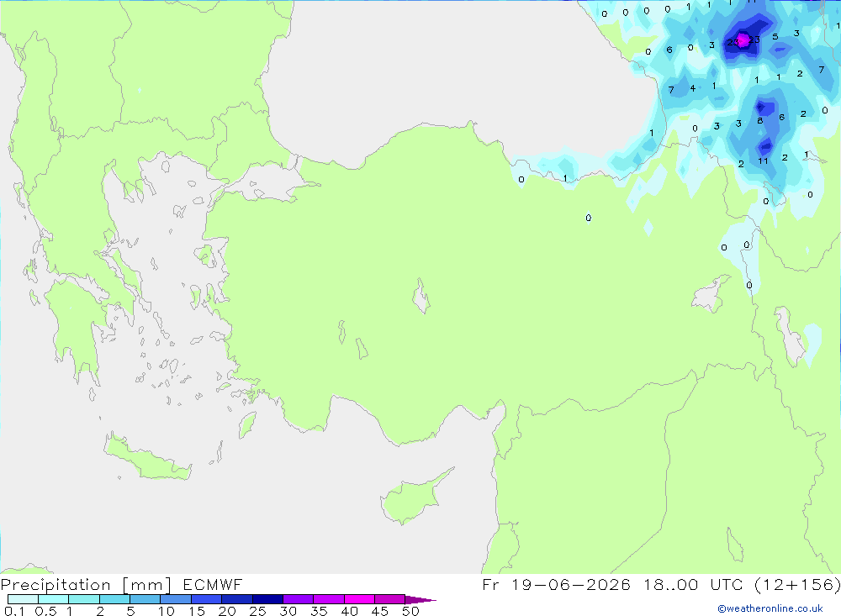Image resolution: width=841 pixels, height=616 pixels.
Task: Click the legend scale label '45'
Action: pyautogui.click(x=380, y=611)
